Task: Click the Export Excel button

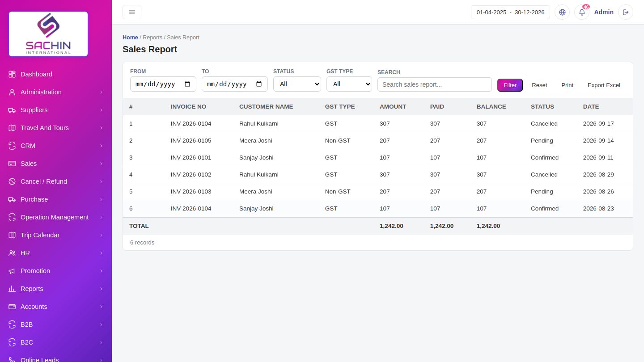Action: (604, 85)
